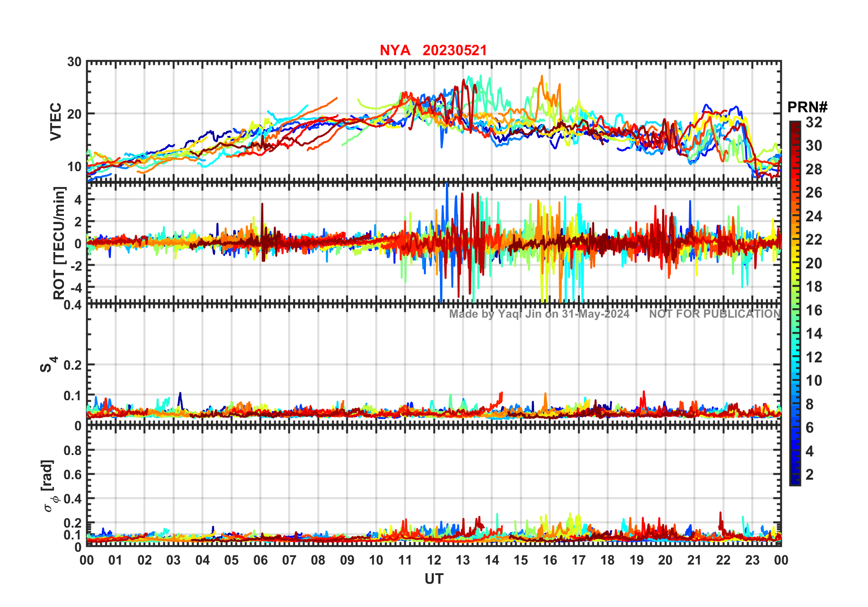Viewport: 868px width, 607px height.
Task: Click colorbar tick label '24'
Action: pyautogui.click(x=814, y=216)
